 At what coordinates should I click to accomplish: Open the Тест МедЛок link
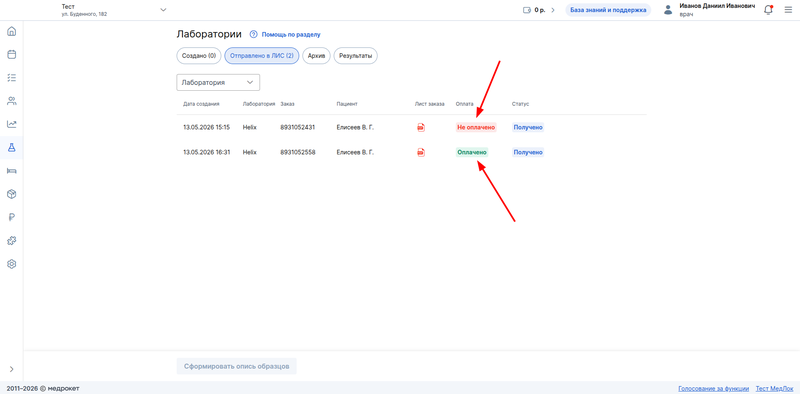pos(774,388)
